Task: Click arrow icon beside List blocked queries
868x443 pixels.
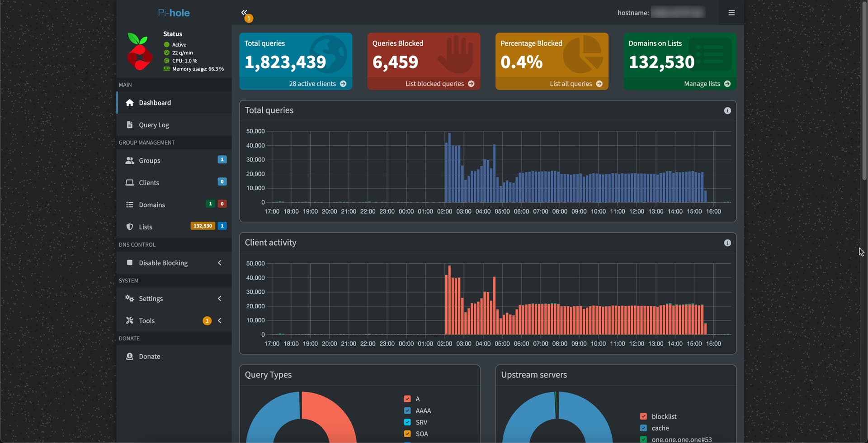Action: 471,84
